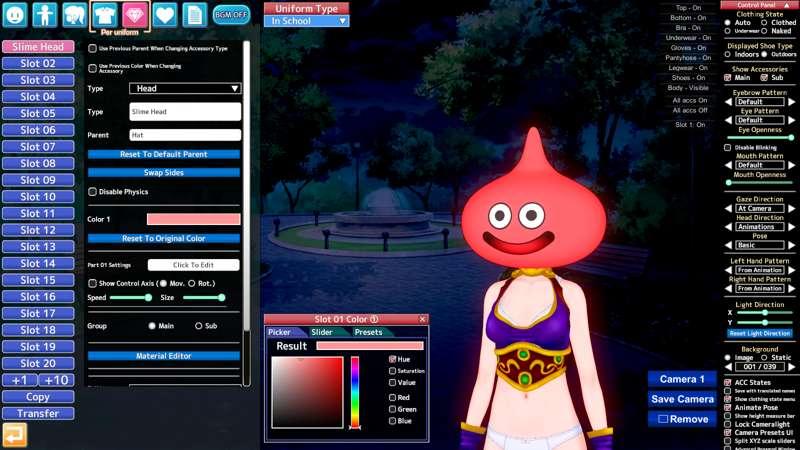Previous Eyebrow Pattern left arrow

tap(729, 102)
